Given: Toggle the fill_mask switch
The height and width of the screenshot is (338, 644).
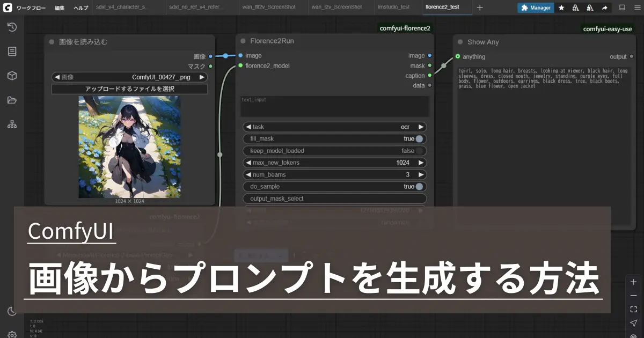Looking at the screenshot, I should (419, 139).
